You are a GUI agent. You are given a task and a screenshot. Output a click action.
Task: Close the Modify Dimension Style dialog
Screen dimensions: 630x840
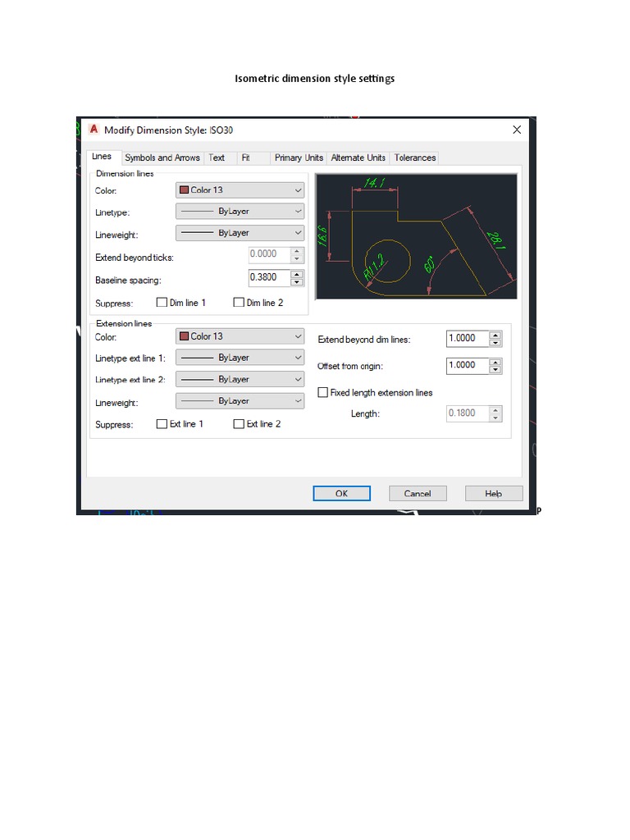[x=517, y=130]
